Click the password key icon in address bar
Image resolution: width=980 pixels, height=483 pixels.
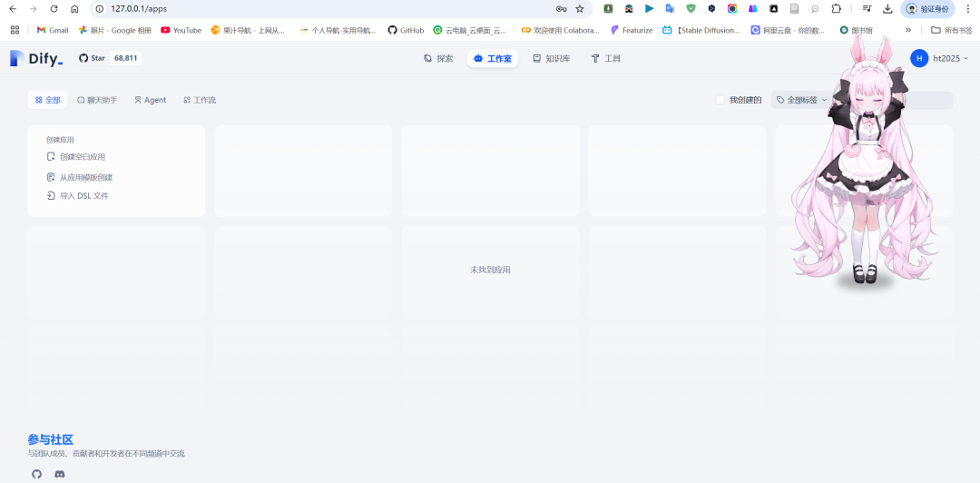point(561,9)
